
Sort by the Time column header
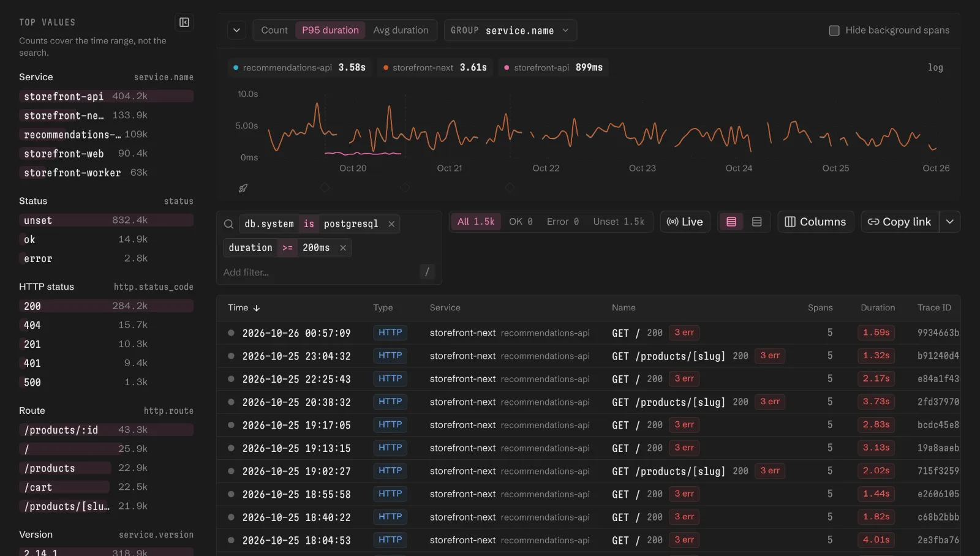tap(244, 307)
